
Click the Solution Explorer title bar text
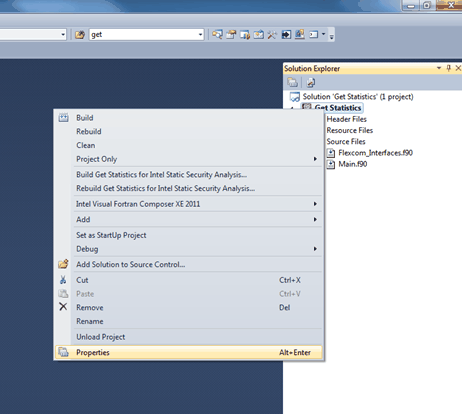coord(312,68)
